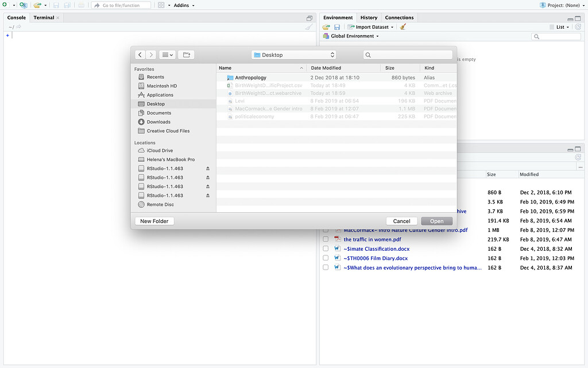
Task: Open Import Dataset using its table icon
Action: 350,26
